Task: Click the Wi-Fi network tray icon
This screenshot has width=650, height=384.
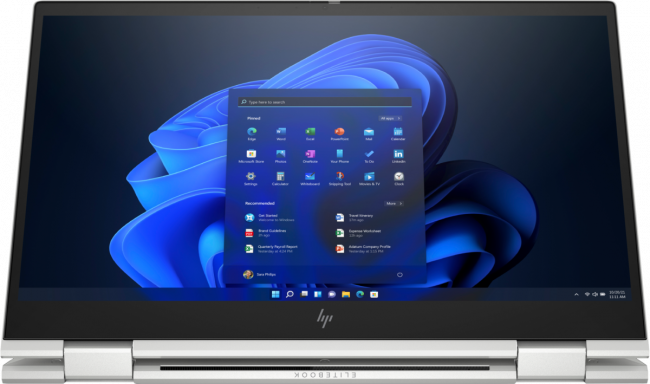Action: (587, 294)
